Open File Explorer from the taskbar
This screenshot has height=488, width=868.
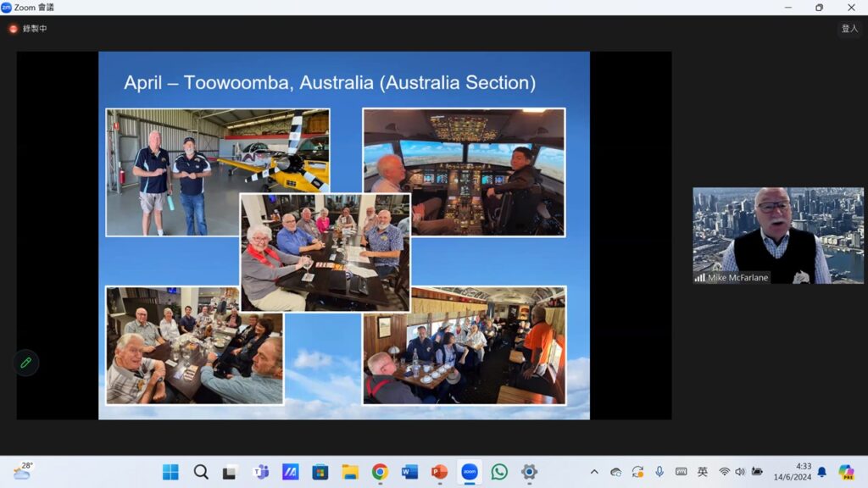pyautogui.click(x=350, y=472)
